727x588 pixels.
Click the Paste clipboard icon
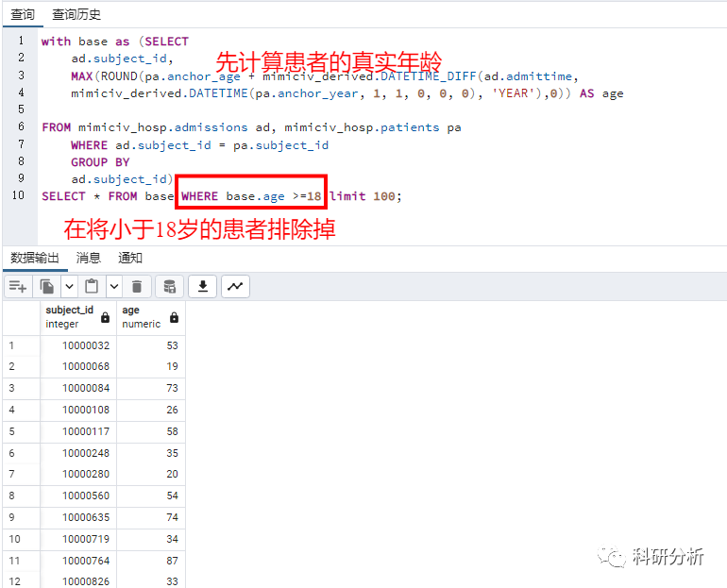[92, 286]
